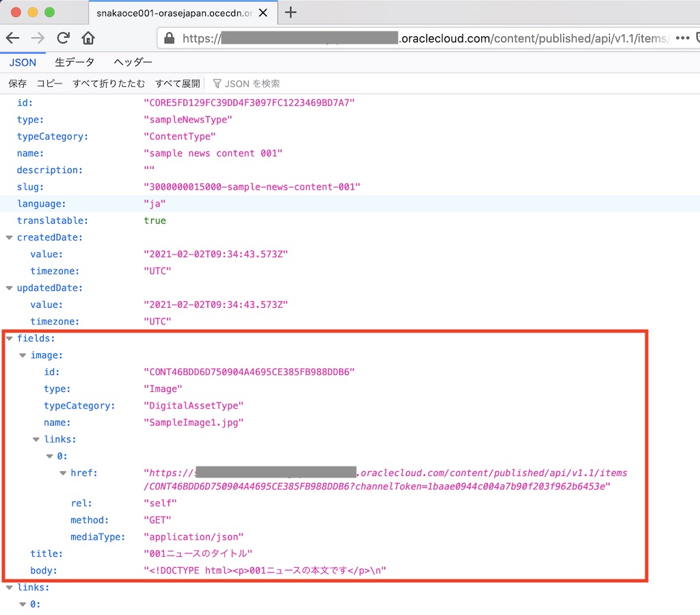Open a new browser tab

tap(291, 12)
